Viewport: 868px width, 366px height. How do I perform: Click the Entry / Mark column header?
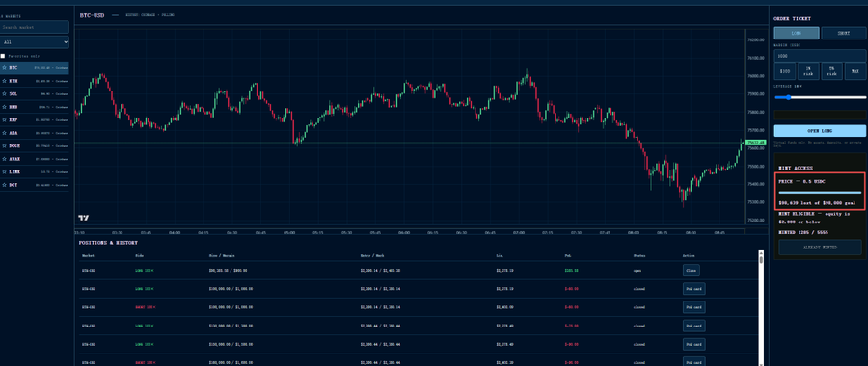point(371,256)
